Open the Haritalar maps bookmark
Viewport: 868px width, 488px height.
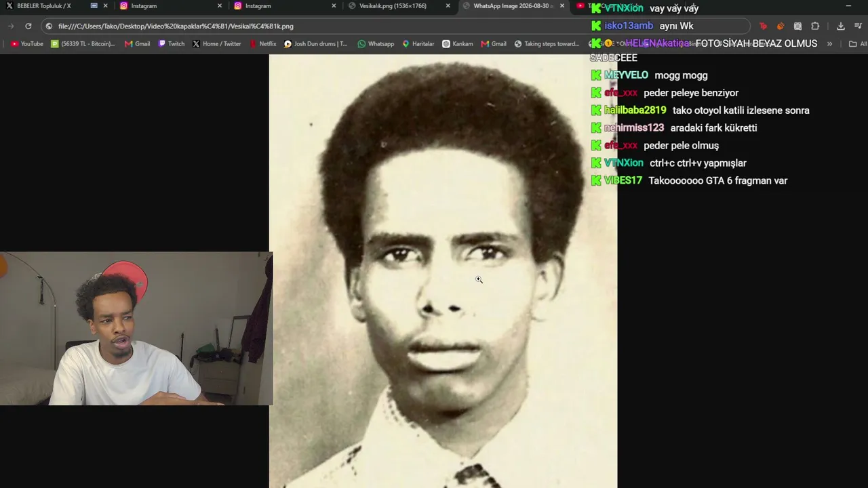(418, 44)
